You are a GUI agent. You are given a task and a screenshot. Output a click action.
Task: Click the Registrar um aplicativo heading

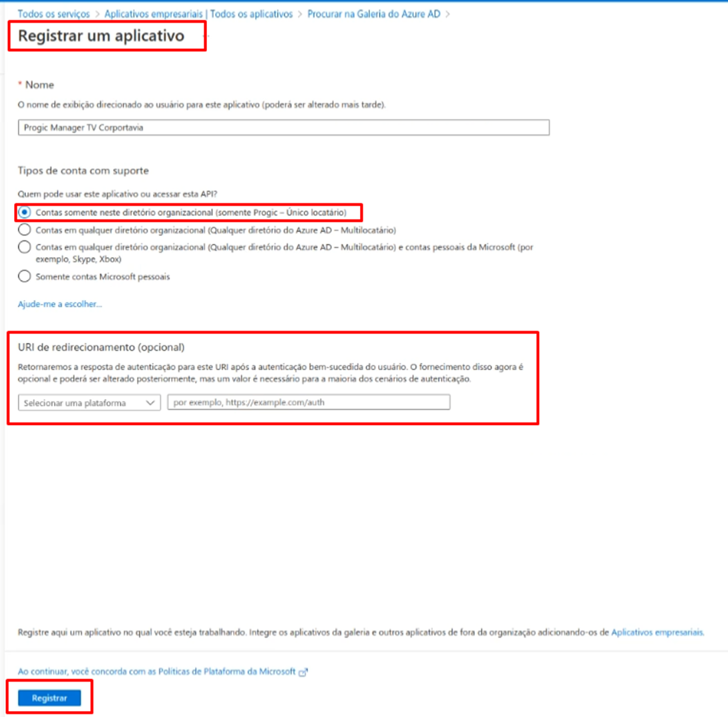tap(102, 36)
